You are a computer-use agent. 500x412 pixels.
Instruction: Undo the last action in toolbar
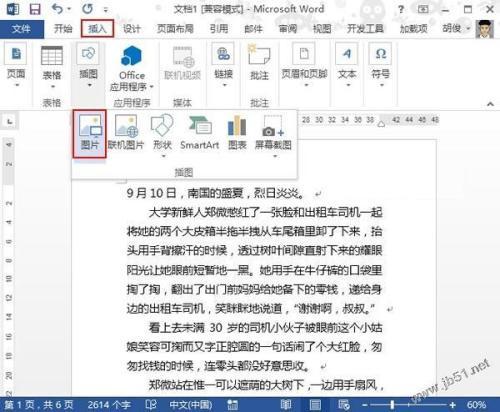[58, 9]
